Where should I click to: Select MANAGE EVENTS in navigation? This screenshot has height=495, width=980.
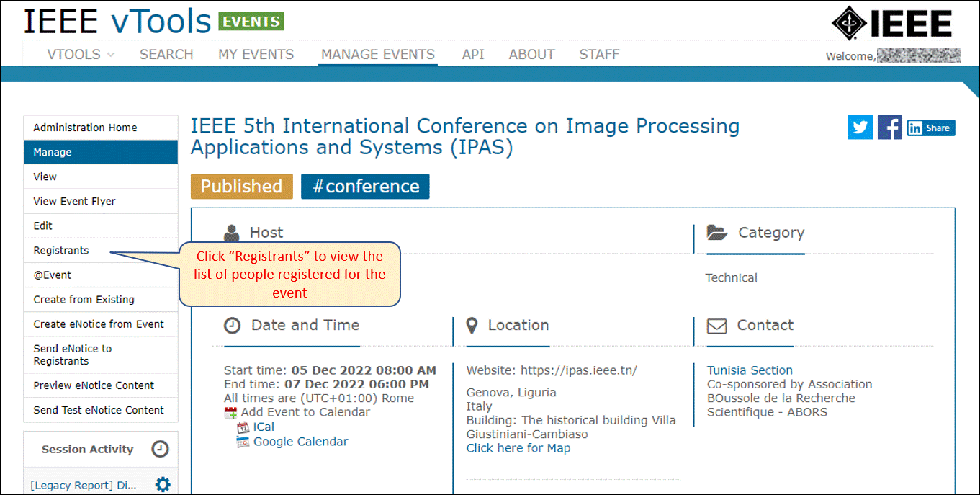[x=378, y=54]
